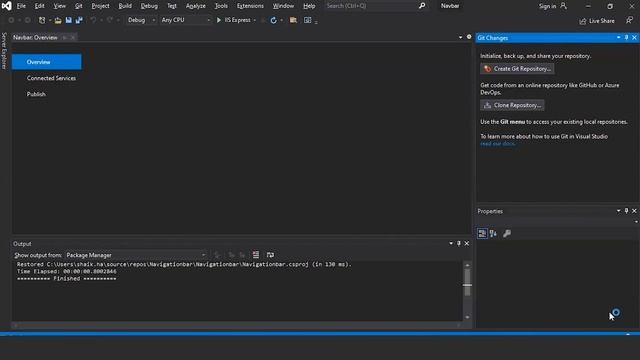Open the Edit menu
The image size is (640, 360).
pos(40,6)
